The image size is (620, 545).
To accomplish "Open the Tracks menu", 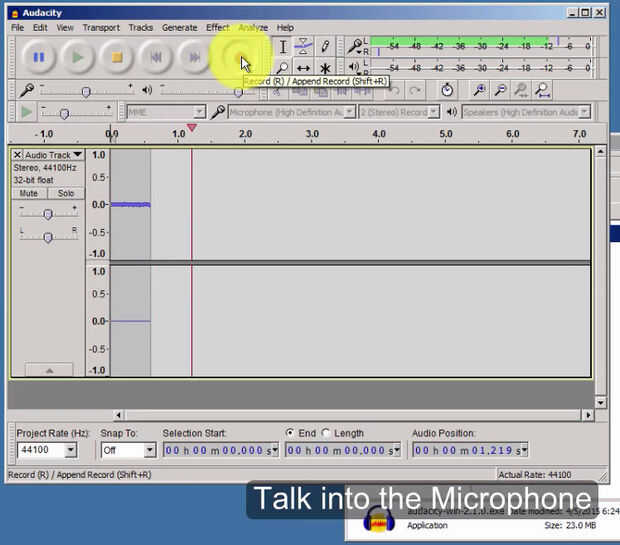I will coord(140,28).
